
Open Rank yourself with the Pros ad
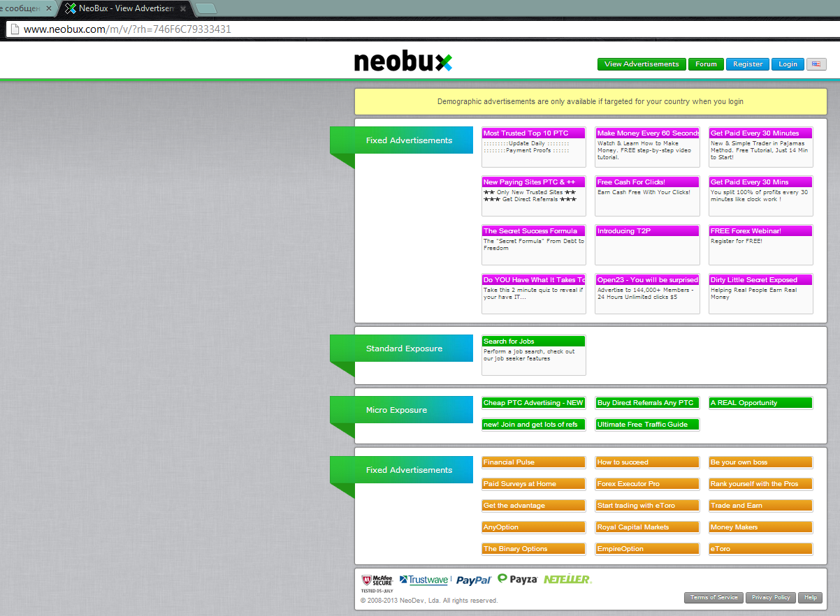pyautogui.click(x=761, y=484)
